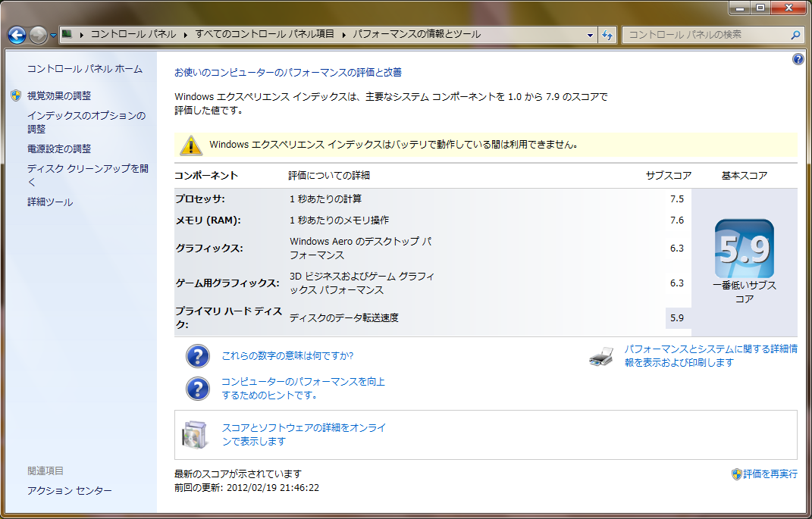Click the 5.9 base score badge
The image size is (812, 519).
tap(745, 249)
